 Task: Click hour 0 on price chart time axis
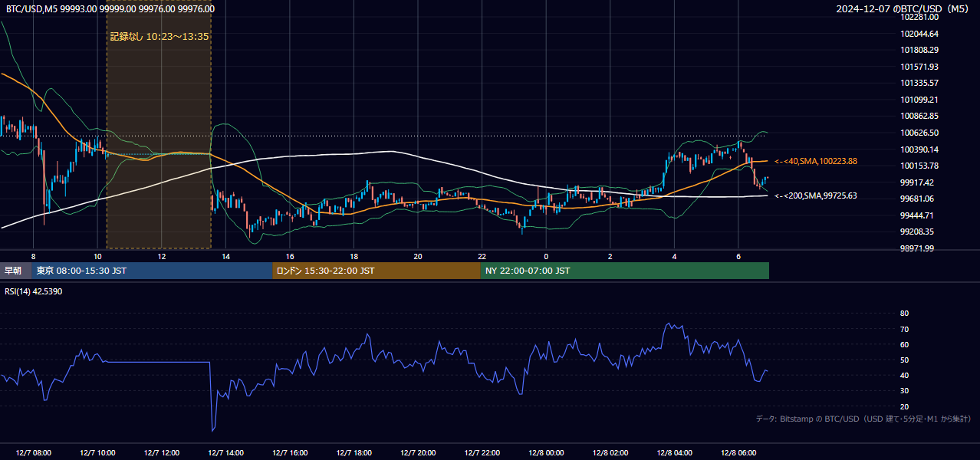546,256
